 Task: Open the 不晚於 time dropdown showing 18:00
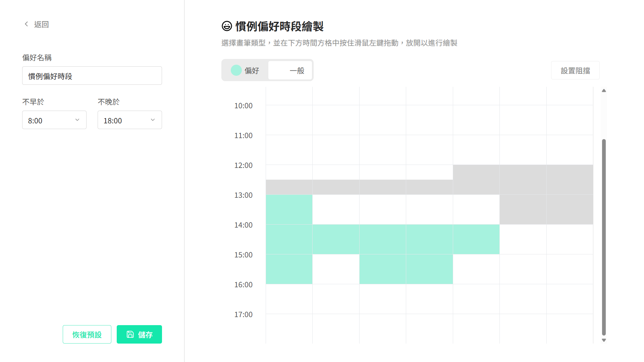pyautogui.click(x=129, y=120)
